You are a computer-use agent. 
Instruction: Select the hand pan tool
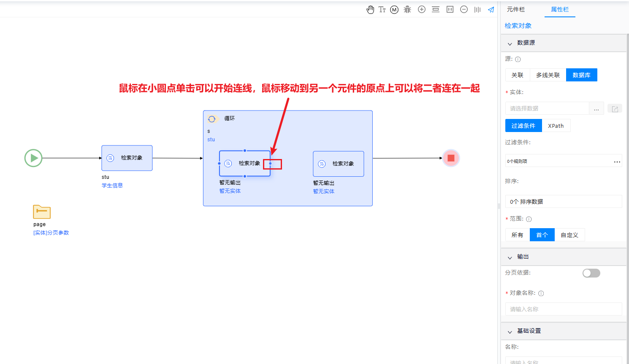[x=370, y=10]
